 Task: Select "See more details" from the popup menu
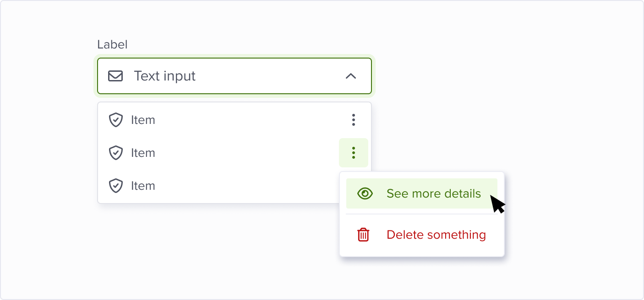pos(433,193)
